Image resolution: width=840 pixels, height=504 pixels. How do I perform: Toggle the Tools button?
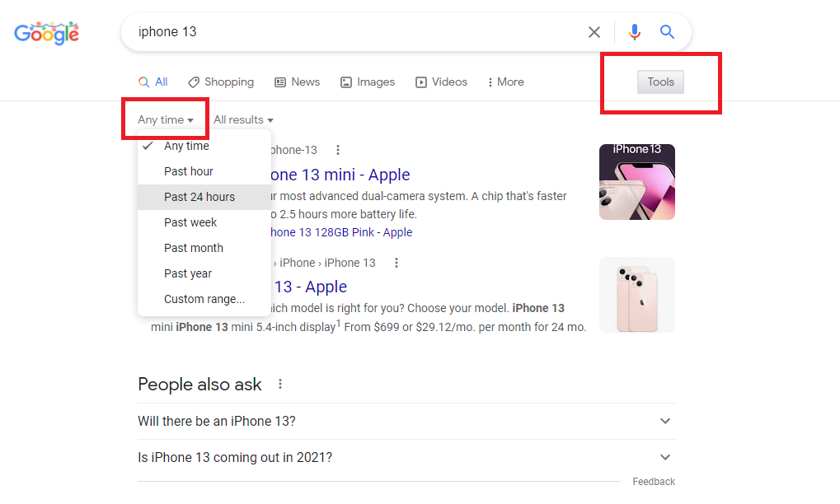pos(660,82)
